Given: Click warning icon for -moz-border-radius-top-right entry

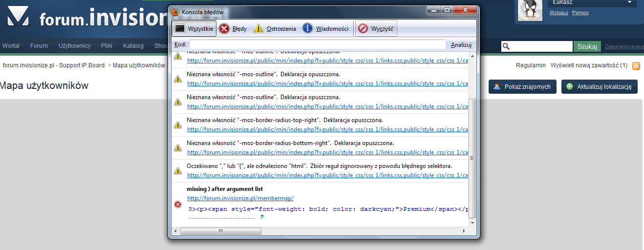Looking at the screenshot, I should (178, 125).
